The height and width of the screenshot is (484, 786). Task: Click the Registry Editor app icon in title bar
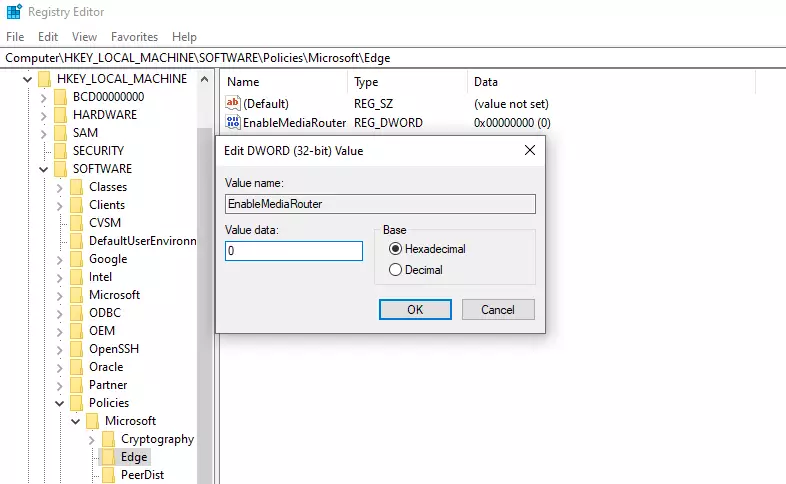14,11
